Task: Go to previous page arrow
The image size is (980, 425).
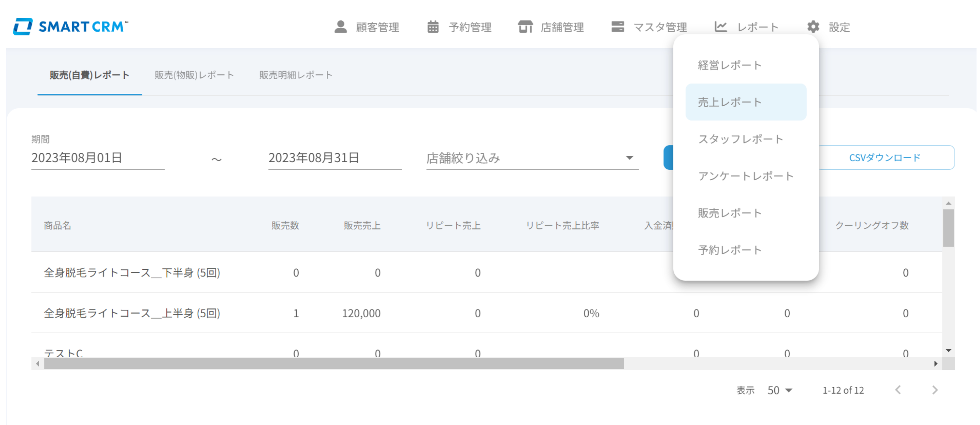Action: (x=898, y=390)
